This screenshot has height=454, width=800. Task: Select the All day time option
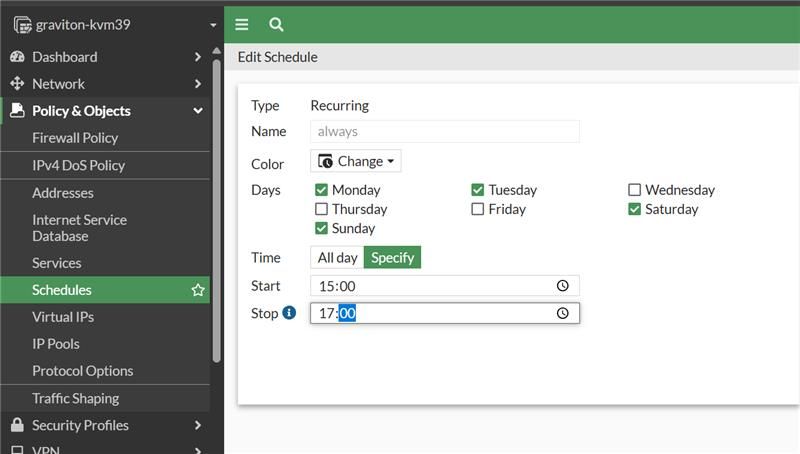[x=337, y=258]
